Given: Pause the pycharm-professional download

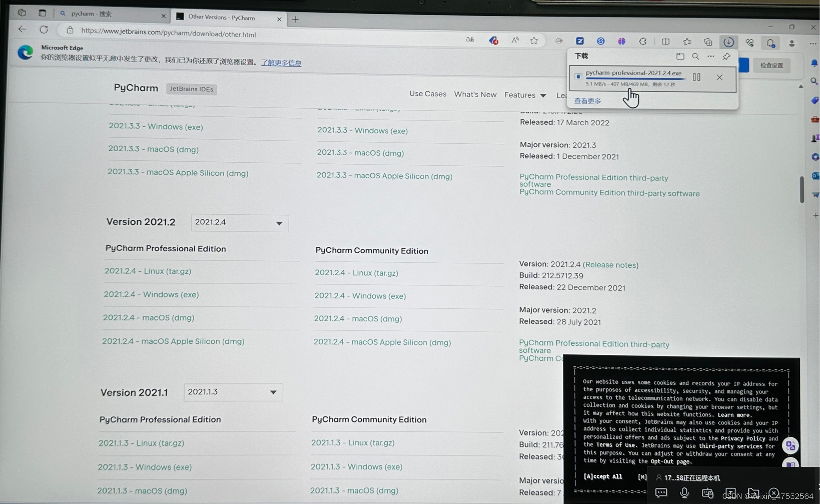Looking at the screenshot, I should pyautogui.click(x=697, y=77).
